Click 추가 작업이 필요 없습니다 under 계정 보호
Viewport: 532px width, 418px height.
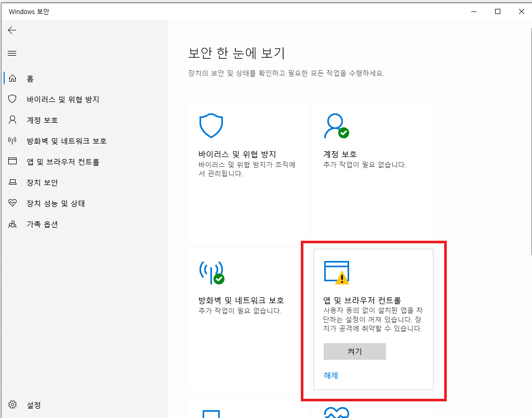pos(364,165)
